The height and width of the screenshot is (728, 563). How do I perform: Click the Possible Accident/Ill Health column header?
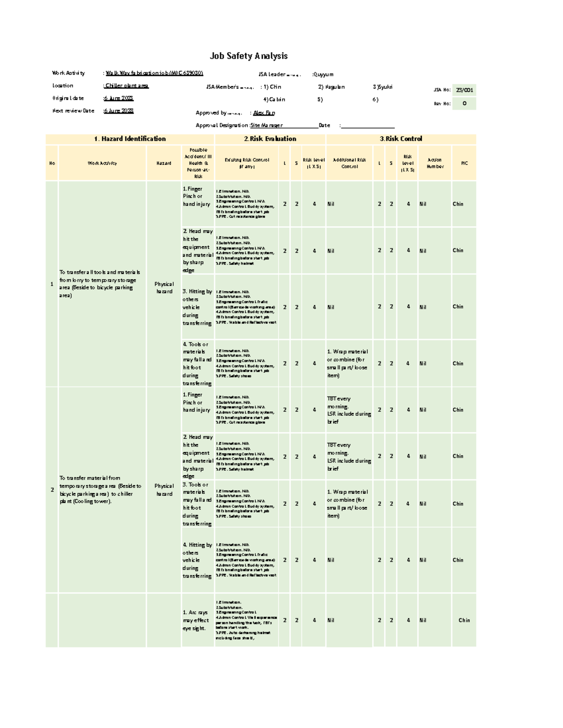198,163
